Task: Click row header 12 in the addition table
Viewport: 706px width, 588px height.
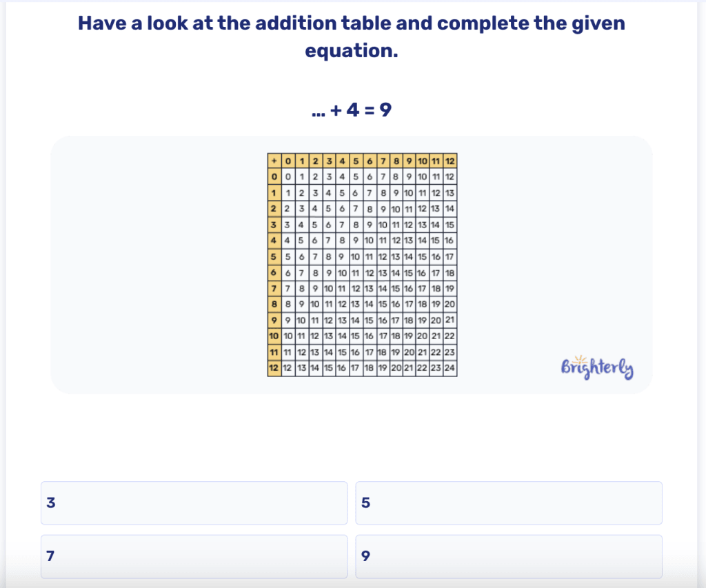Action: pos(274,368)
